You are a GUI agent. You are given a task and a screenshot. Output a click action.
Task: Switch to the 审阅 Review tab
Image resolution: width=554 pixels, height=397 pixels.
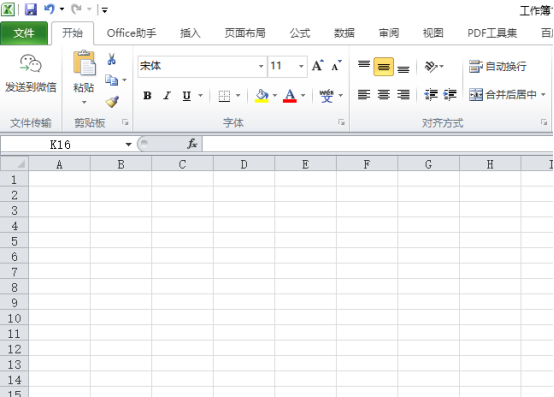(x=389, y=33)
